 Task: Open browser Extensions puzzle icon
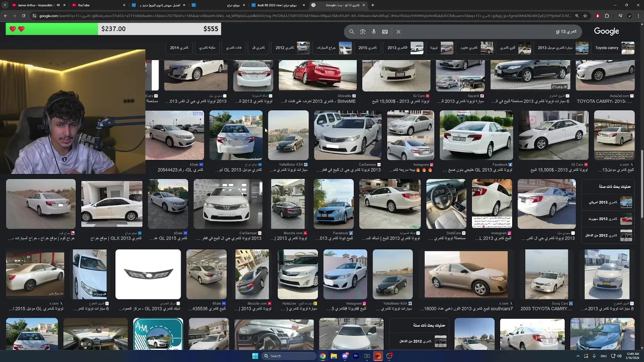pyautogui.click(x=607, y=16)
